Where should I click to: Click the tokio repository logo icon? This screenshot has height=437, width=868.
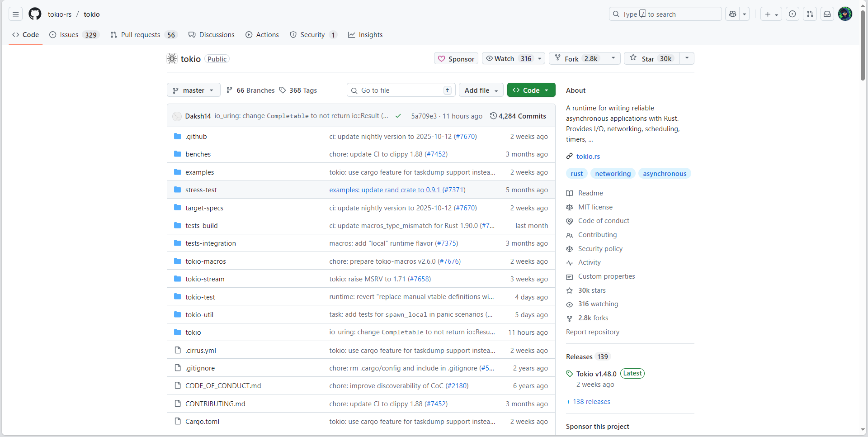172,58
